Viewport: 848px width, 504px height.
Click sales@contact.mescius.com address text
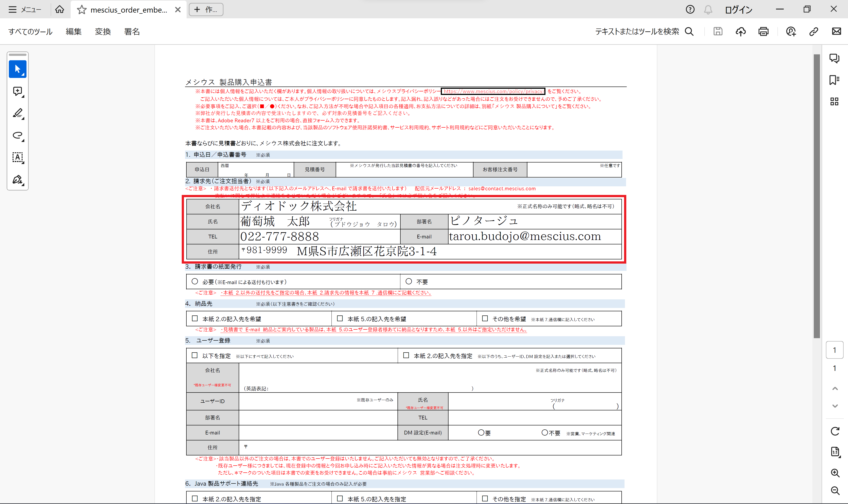tap(502, 189)
